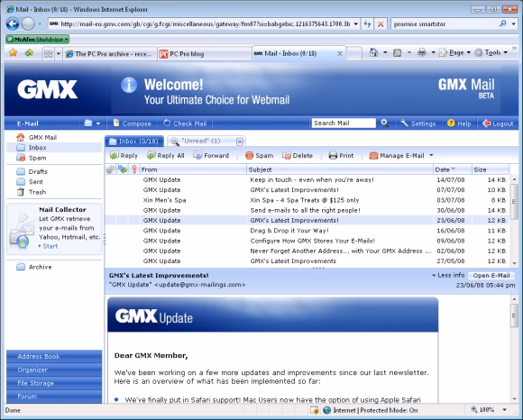The height and width of the screenshot is (420, 523).
Task: Click the Search Mail magnifier icon
Action: click(385, 123)
